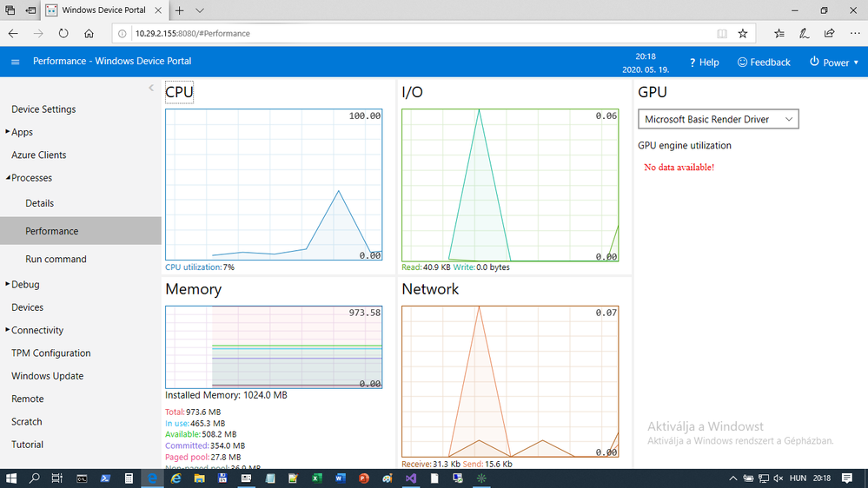Screen dimensions: 868x488
Task: Open Visual Studio from taskbar
Action: [x=411, y=478]
